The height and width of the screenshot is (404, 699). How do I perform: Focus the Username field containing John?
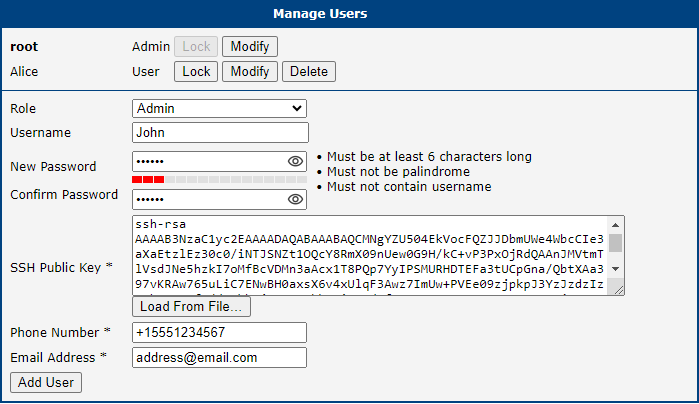(x=220, y=133)
